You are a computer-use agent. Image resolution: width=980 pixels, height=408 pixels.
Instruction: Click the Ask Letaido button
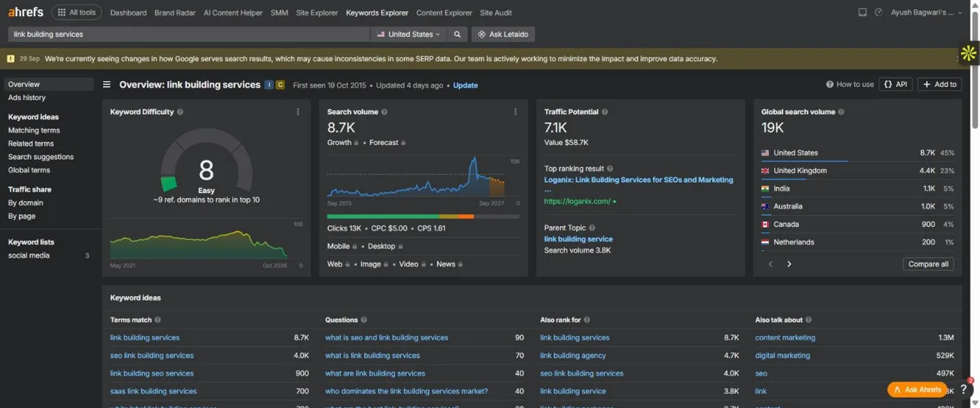(x=504, y=34)
